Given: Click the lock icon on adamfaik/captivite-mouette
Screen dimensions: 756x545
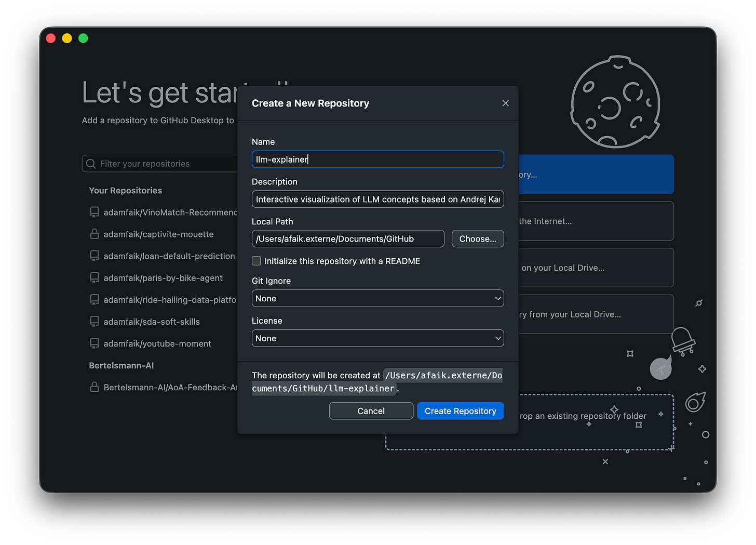Looking at the screenshot, I should (x=94, y=234).
